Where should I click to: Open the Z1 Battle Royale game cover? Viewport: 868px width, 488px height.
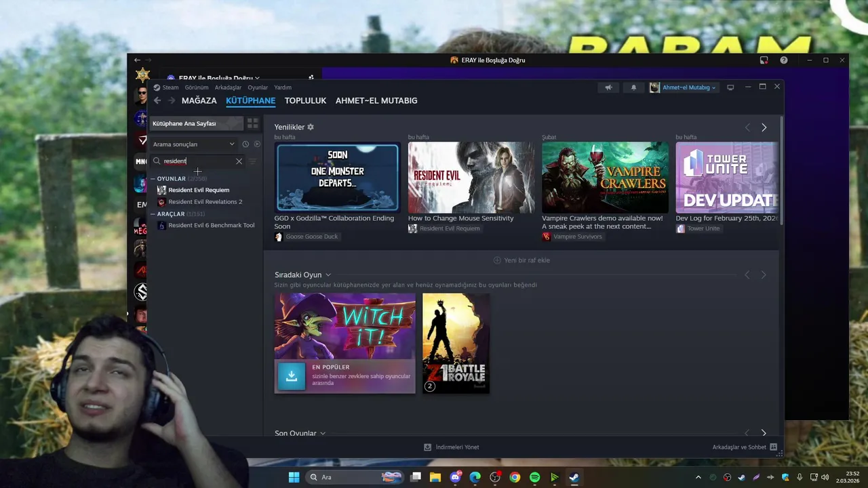click(456, 343)
